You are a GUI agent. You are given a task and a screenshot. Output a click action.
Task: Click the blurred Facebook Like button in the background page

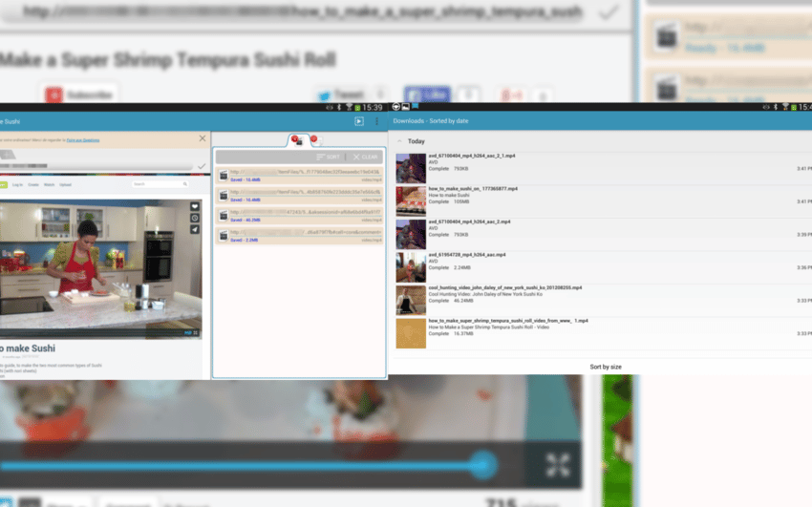click(427, 95)
